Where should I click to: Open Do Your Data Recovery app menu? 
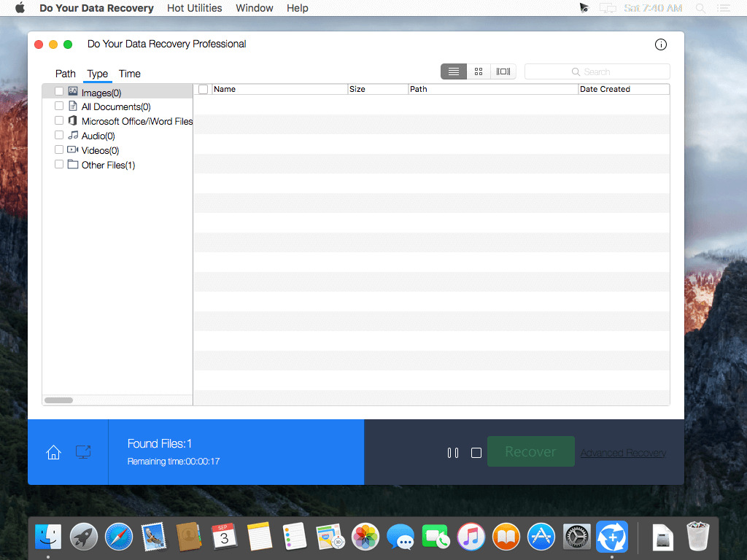click(96, 8)
